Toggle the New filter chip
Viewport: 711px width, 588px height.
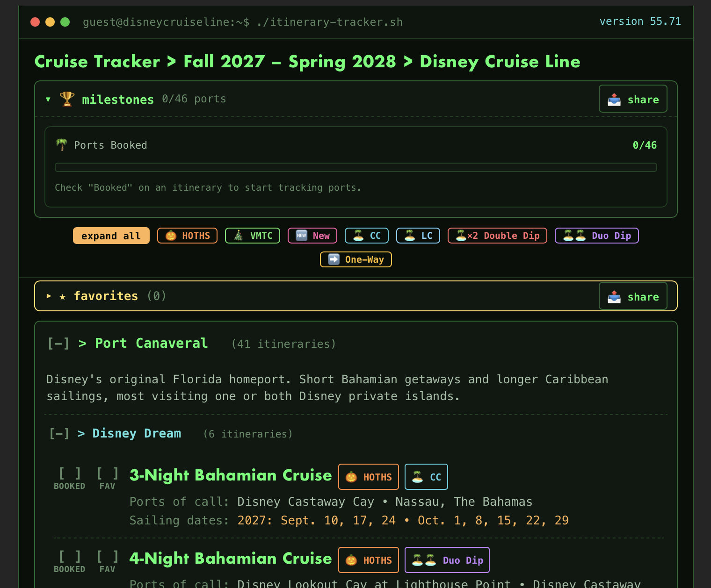tap(312, 236)
